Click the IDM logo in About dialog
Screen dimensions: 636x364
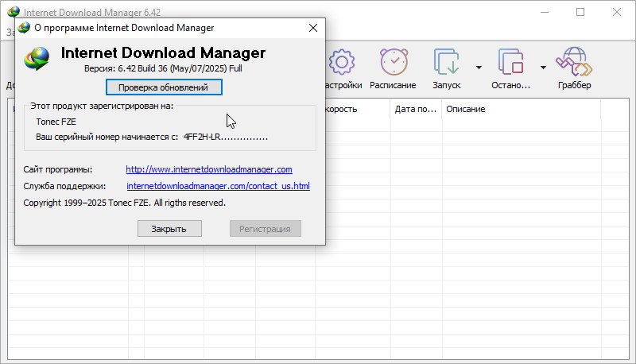coord(37,58)
